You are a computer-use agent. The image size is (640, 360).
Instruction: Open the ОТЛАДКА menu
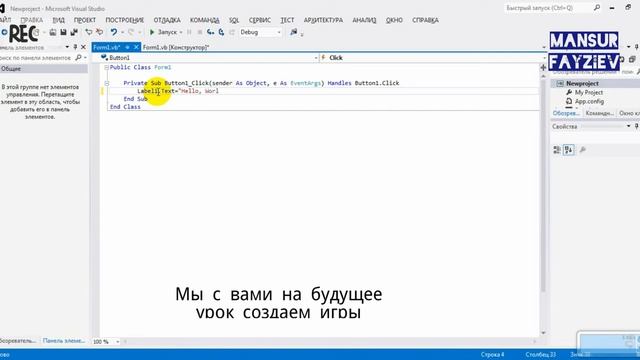(167, 20)
